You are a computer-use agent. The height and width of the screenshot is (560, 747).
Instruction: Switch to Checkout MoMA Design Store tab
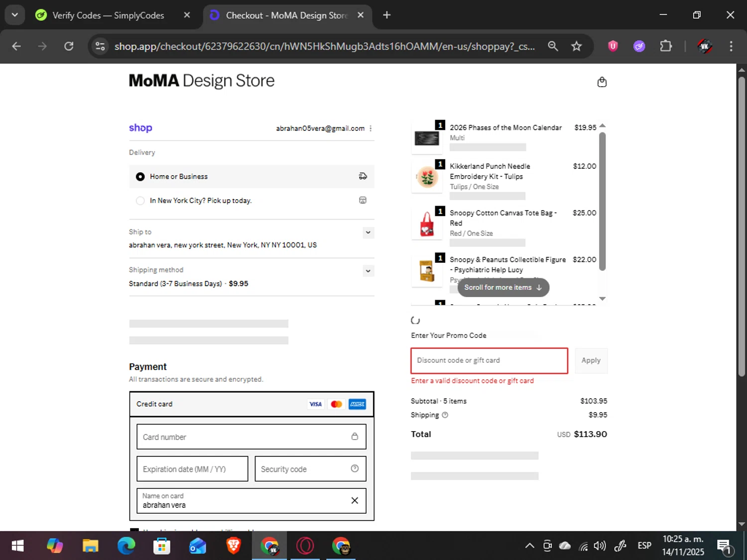(286, 15)
